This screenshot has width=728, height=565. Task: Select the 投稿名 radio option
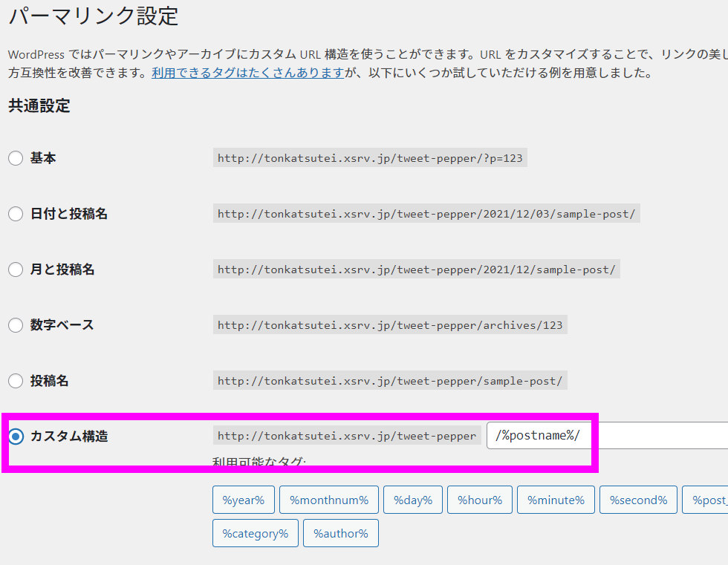coord(16,381)
